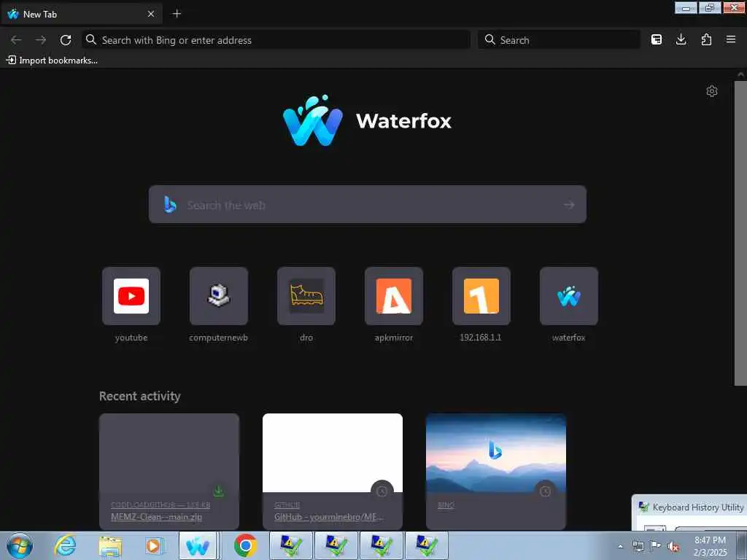Open Windows Explorer folder on taskbar
The height and width of the screenshot is (560, 747).
[110, 546]
